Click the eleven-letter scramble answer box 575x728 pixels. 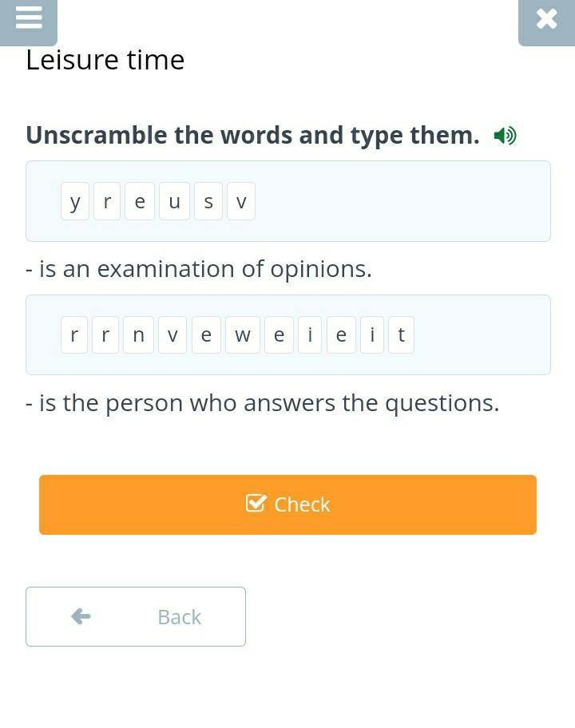tap(479, 335)
